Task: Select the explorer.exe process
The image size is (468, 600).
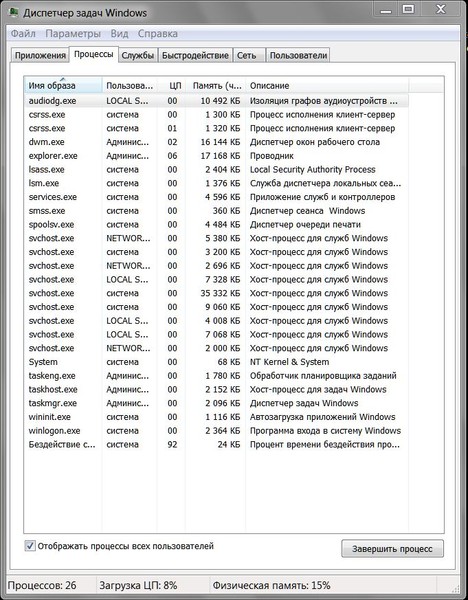Action: click(216, 156)
